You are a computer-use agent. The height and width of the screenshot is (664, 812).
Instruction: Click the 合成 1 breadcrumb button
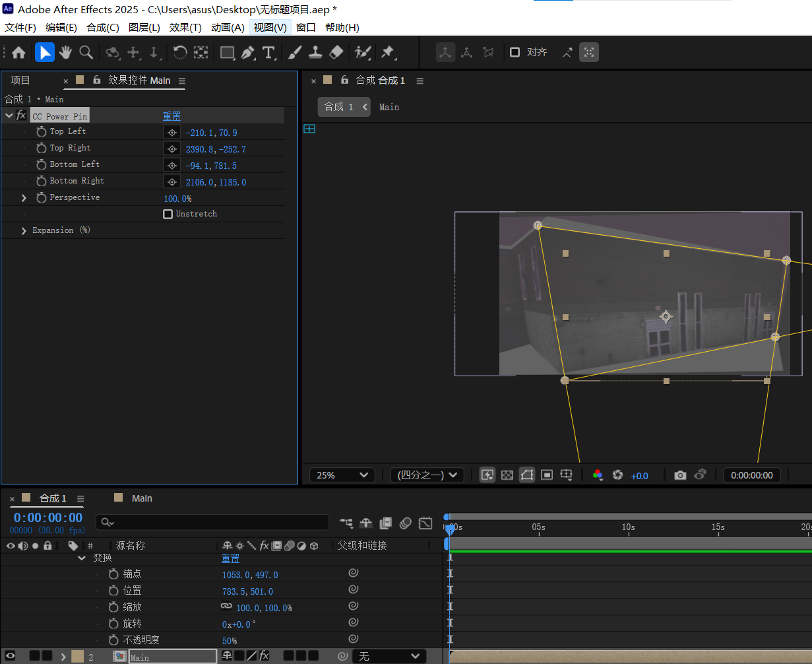pyautogui.click(x=338, y=107)
